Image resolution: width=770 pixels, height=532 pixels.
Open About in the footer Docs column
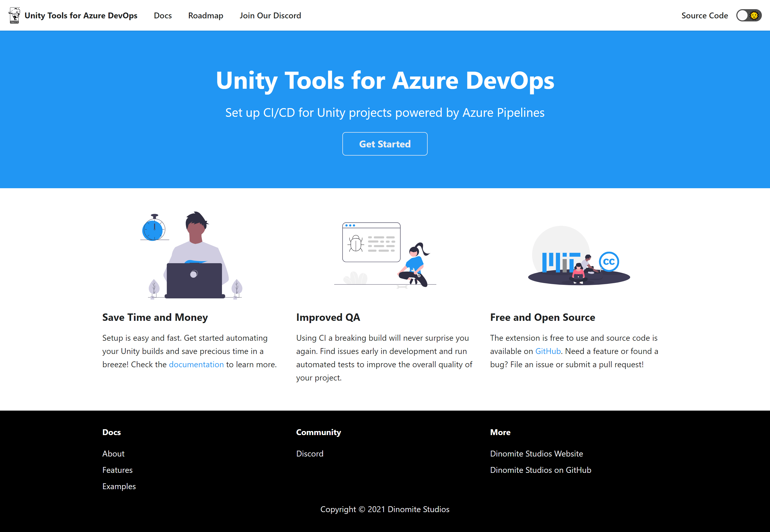pyautogui.click(x=113, y=454)
